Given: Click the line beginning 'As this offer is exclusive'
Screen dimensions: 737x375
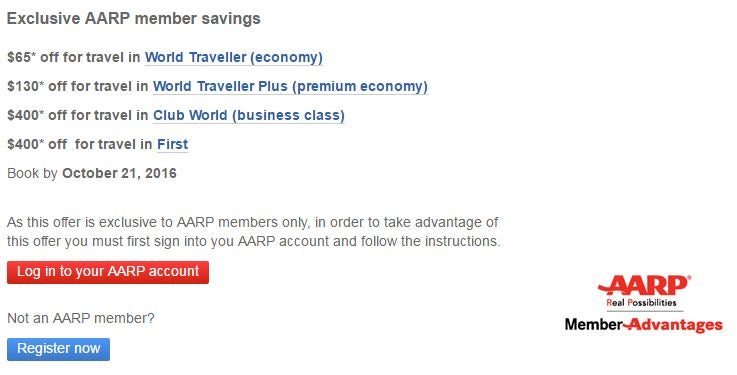Looking at the screenshot, I should pyautogui.click(x=252, y=222).
